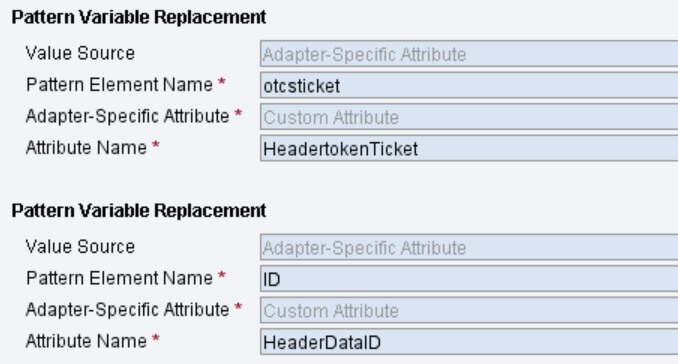Focus the Attribute Name field with HeadertokenTicket

pos(469,148)
